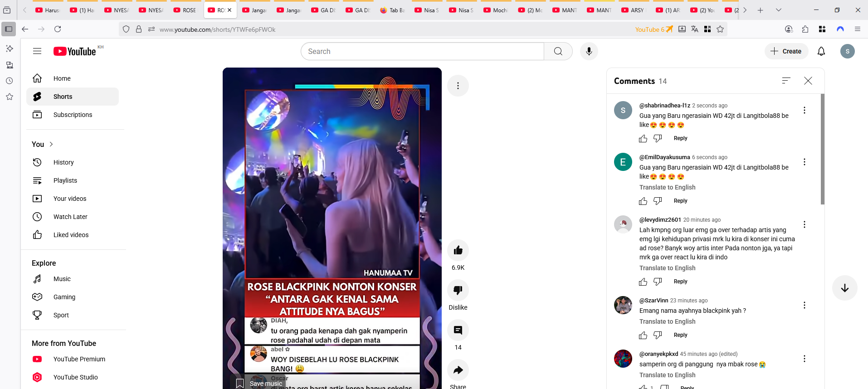Click the Create button
The image size is (868, 389).
(786, 51)
